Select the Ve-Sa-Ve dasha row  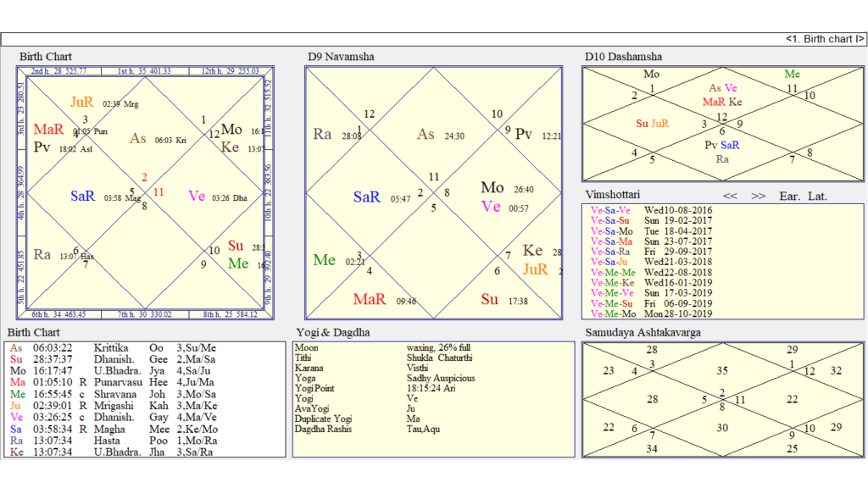652,210
